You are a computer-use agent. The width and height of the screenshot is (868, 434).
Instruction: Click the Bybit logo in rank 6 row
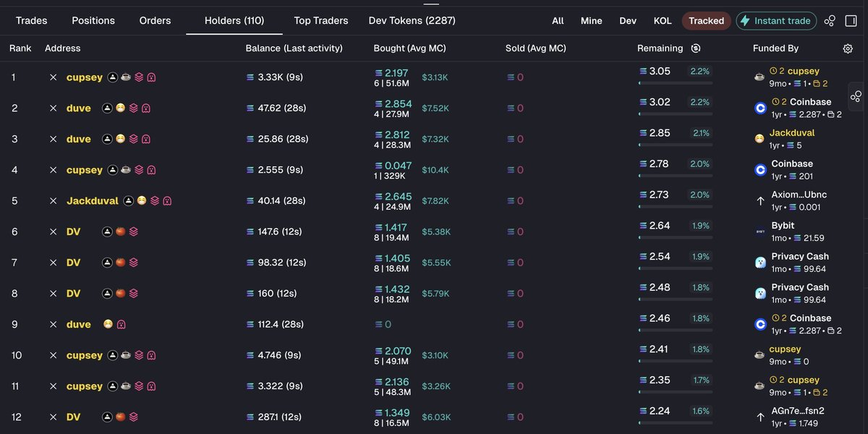click(760, 231)
